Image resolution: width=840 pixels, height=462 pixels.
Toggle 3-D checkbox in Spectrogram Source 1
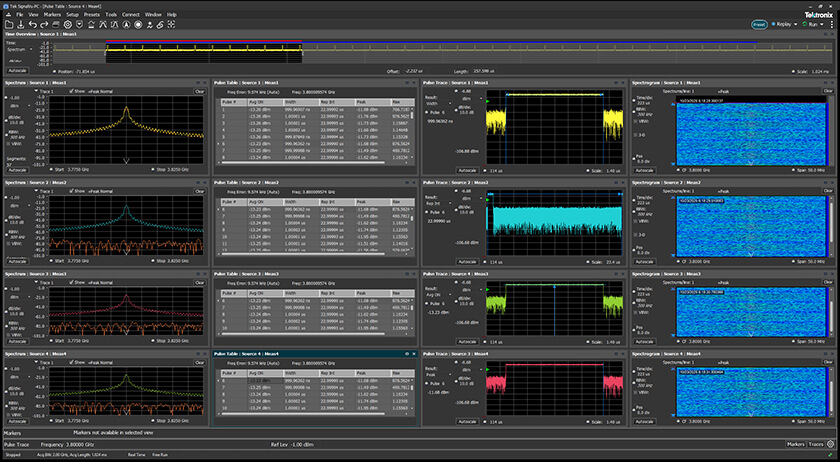tap(636, 135)
